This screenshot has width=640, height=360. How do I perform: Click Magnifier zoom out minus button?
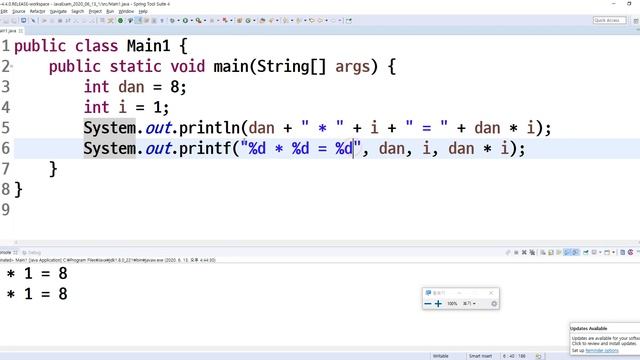point(428,304)
